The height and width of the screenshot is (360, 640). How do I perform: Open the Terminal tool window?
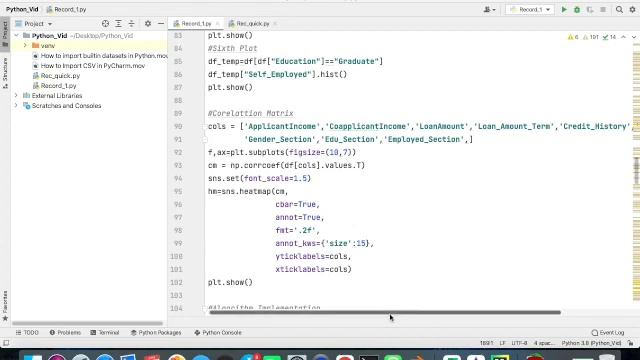[104, 333]
